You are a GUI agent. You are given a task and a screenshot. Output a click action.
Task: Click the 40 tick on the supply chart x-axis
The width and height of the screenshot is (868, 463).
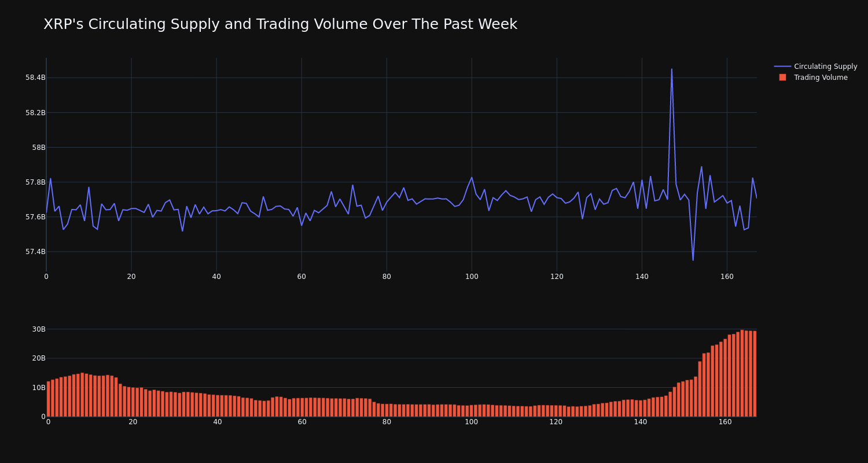tap(216, 277)
